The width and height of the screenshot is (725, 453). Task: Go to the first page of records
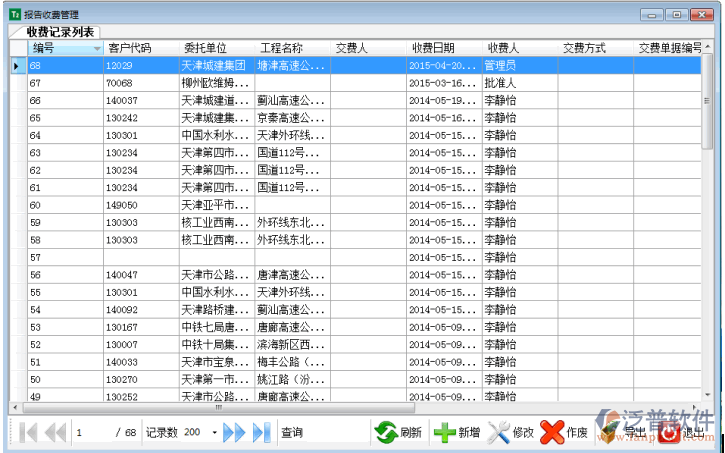click(x=28, y=433)
